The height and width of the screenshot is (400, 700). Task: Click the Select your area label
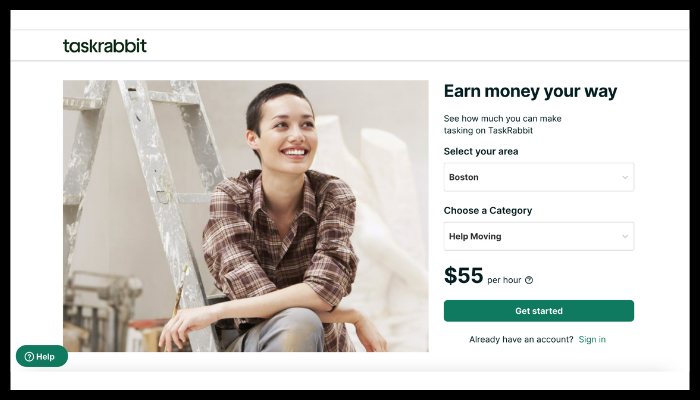[x=481, y=151]
